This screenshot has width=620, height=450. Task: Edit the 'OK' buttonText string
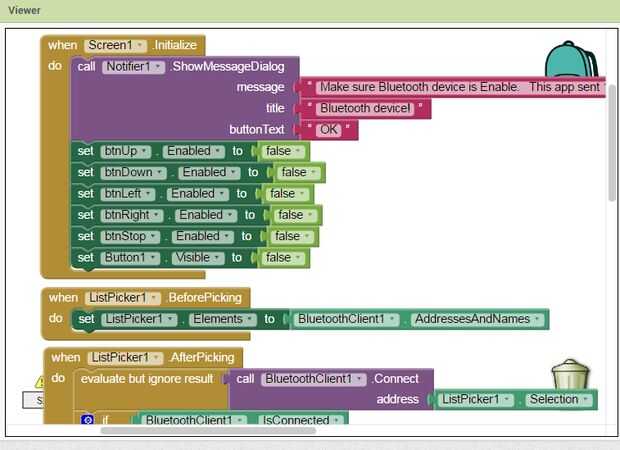pos(329,130)
